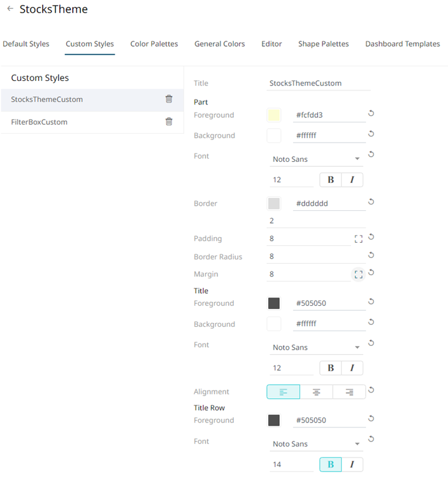The image size is (448, 481).
Task: Select right alignment for the title
Action: (x=349, y=392)
